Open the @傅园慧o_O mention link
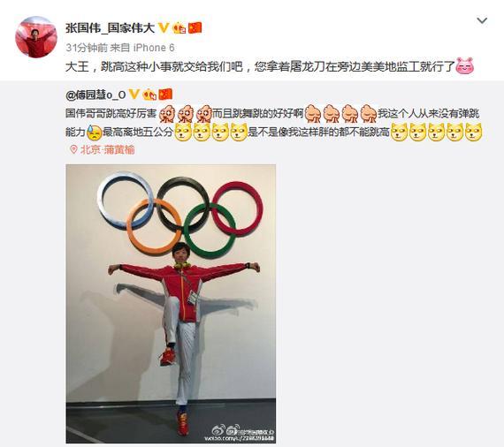This screenshot has height=447, width=504. pos(95,95)
